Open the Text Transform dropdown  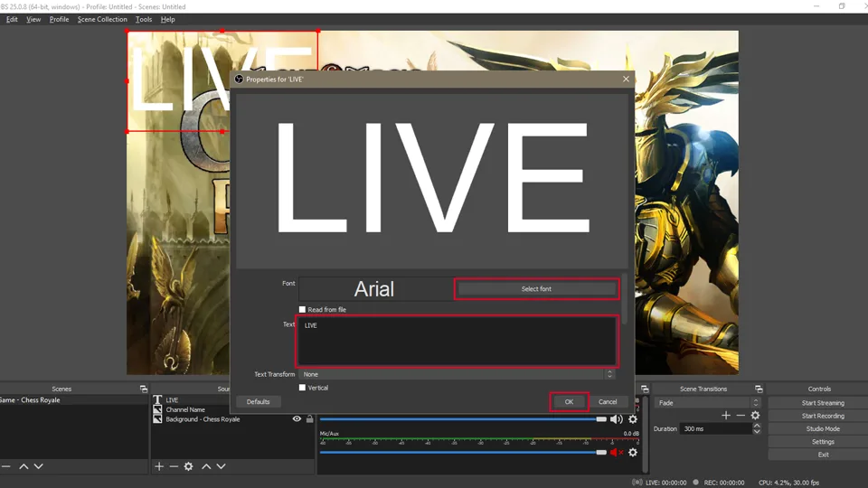click(457, 374)
